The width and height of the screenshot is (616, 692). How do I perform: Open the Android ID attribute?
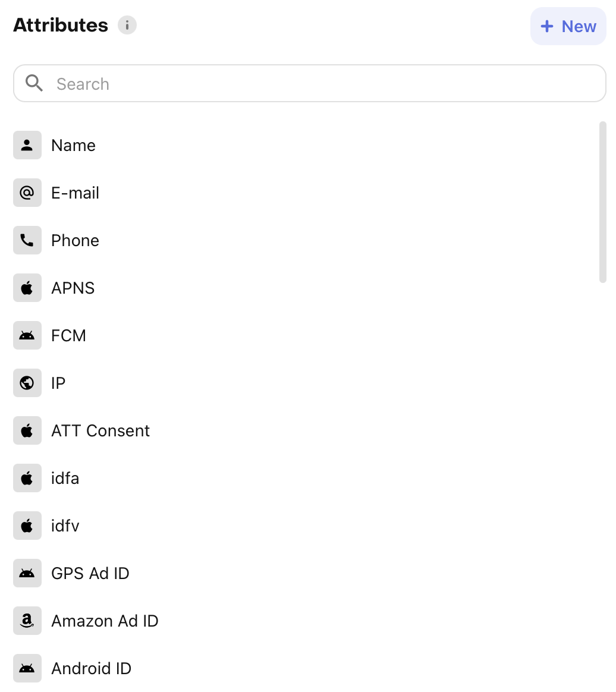[91, 668]
